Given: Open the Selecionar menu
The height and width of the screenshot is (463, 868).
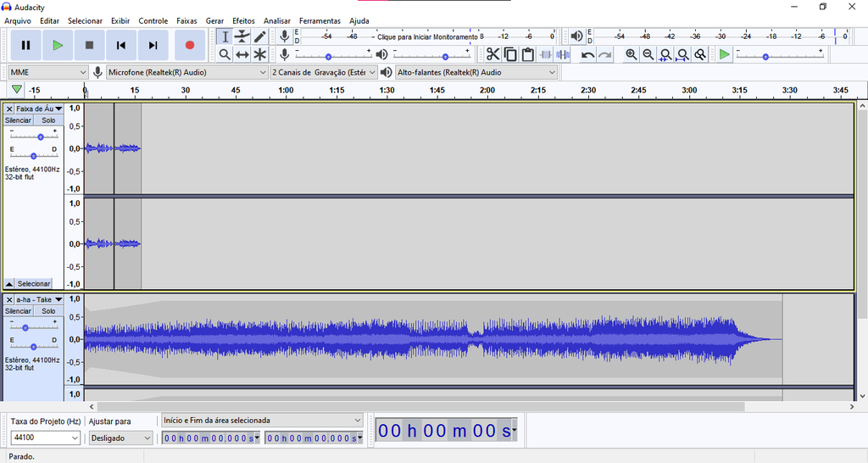Looking at the screenshot, I should [x=85, y=21].
